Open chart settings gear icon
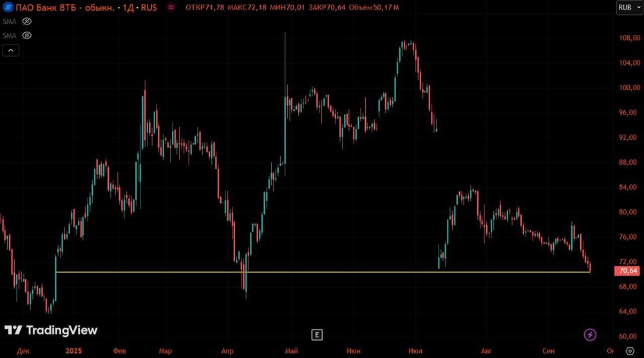 (630, 351)
